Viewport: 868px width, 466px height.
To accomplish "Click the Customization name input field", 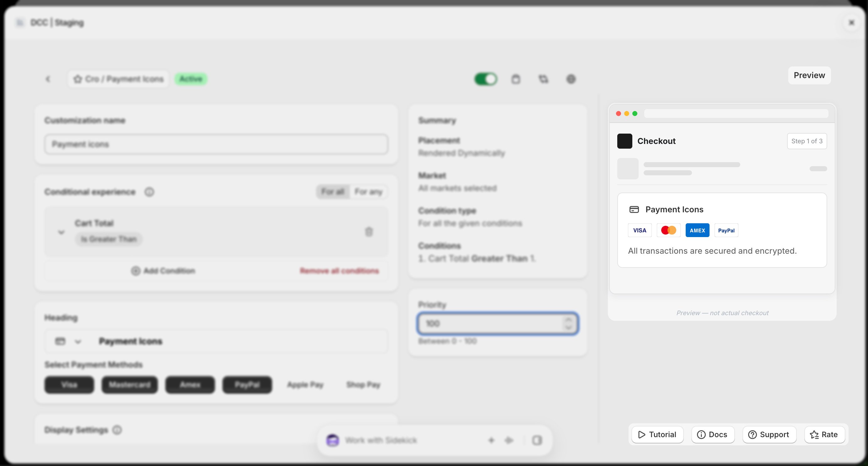I will pyautogui.click(x=216, y=145).
